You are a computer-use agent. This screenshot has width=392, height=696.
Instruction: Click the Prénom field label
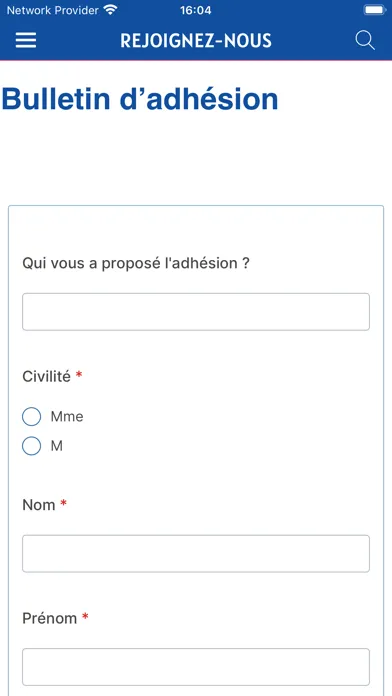[x=50, y=618]
